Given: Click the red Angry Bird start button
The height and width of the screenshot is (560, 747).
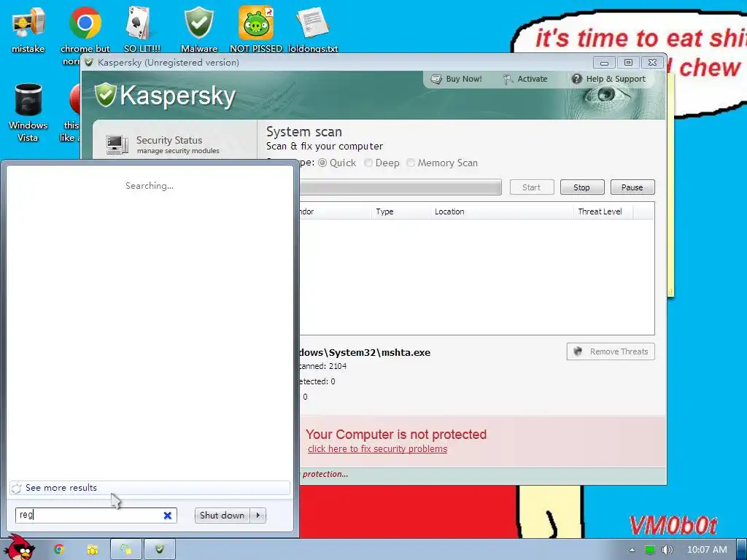Looking at the screenshot, I should point(20,548).
